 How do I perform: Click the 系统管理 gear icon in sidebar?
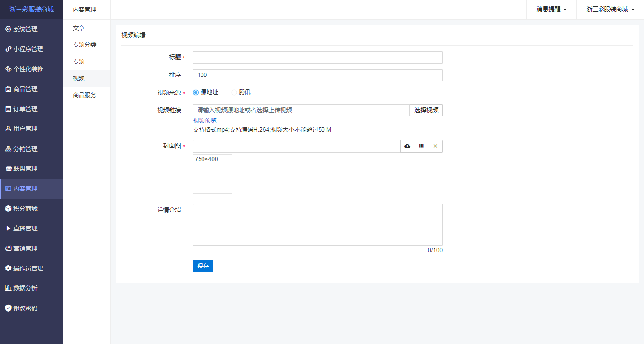click(x=8, y=29)
